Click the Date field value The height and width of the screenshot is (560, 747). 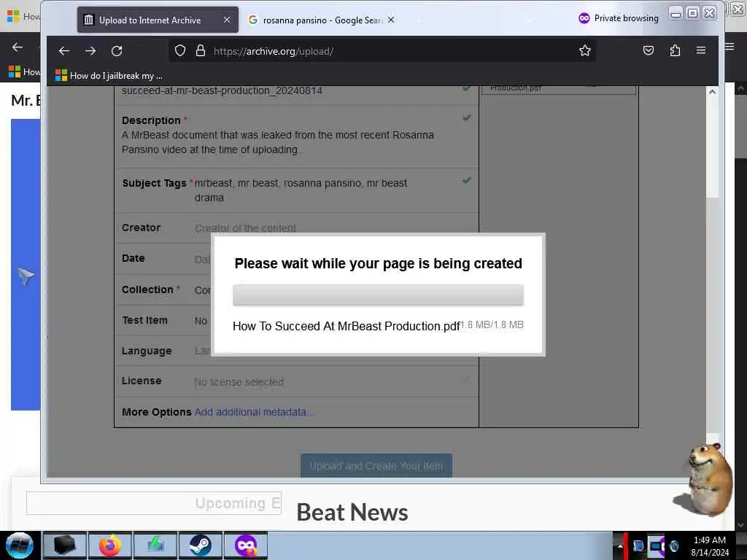[x=203, y=260]
